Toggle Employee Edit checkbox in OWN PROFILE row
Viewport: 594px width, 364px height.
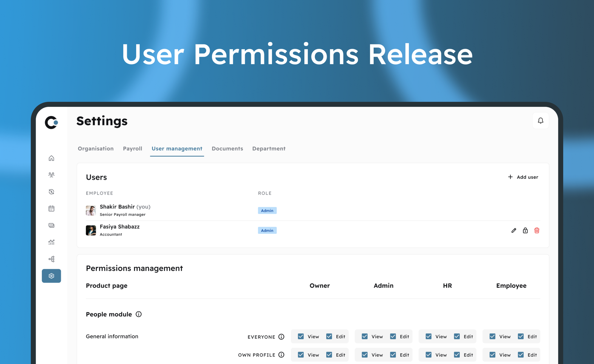click(x=521, y=355)
